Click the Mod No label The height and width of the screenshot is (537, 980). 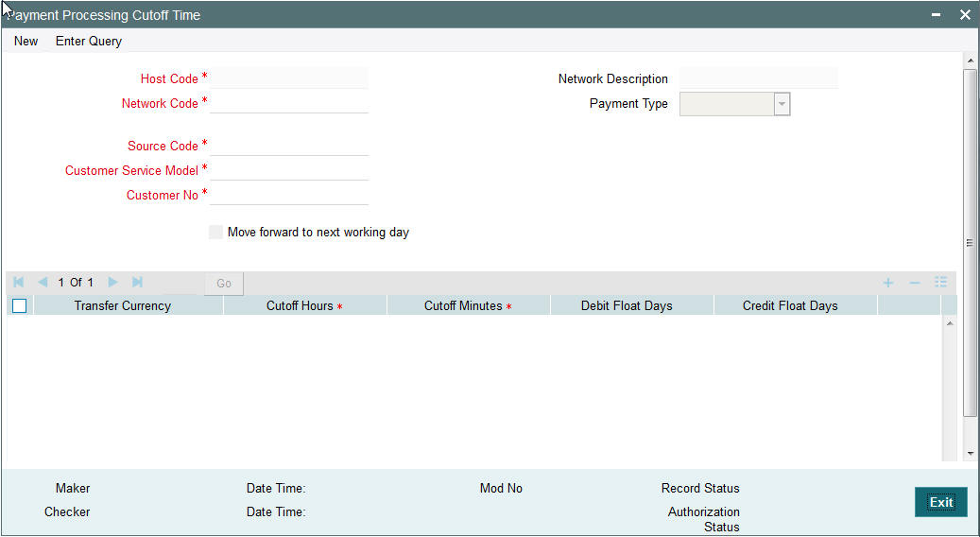tap(501, 488)
